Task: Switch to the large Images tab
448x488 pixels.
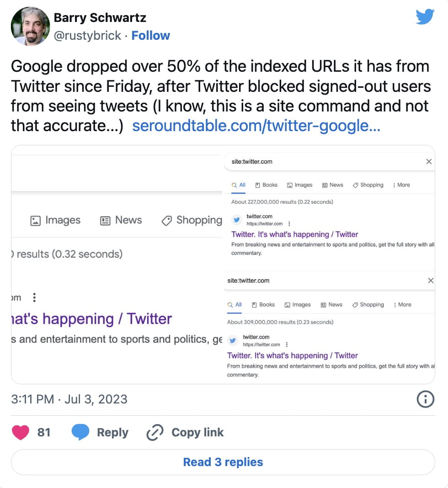Action: point(55,220)
